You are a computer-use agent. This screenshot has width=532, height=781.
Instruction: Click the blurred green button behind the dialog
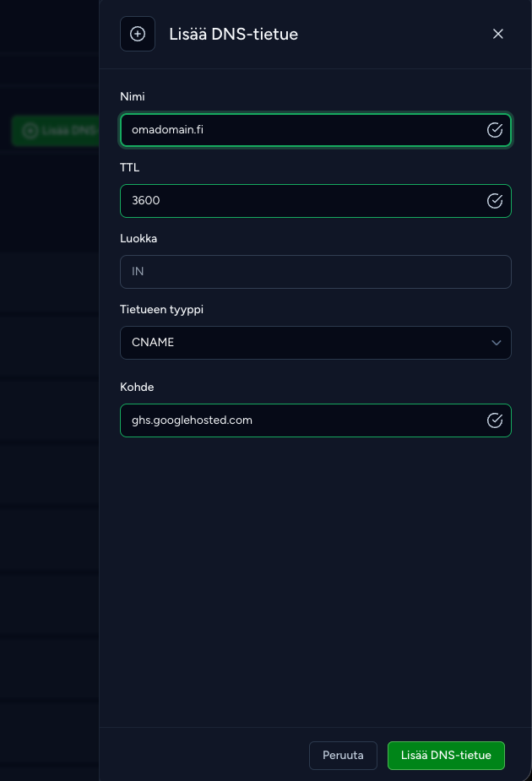click(x=55, y=131)
